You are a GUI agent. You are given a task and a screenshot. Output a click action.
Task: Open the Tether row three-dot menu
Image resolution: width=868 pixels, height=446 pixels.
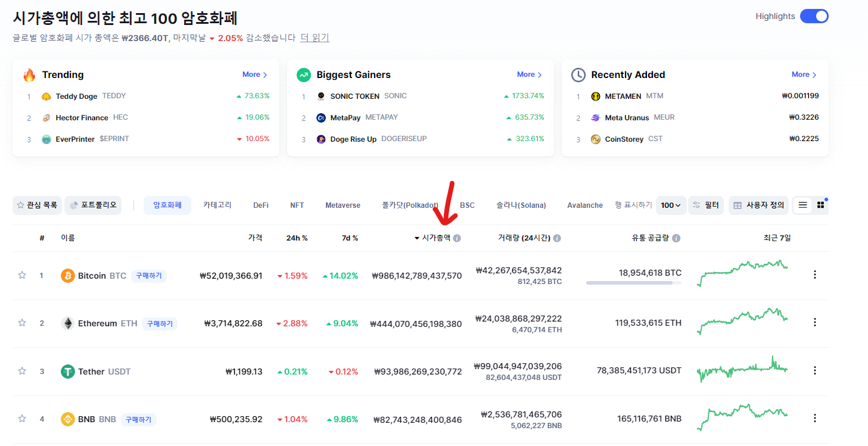pyautogui.click(x=815, y=370)
